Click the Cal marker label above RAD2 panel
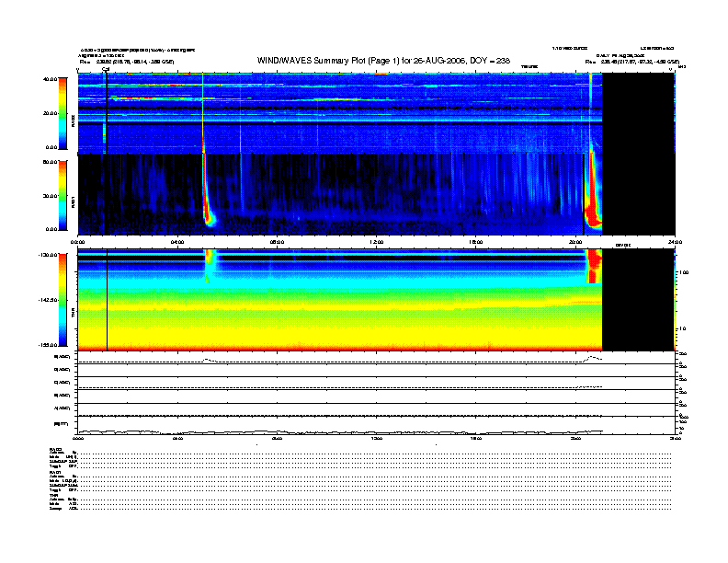The height and width of the screenshot is (563, 728). (x=106, y=69)
